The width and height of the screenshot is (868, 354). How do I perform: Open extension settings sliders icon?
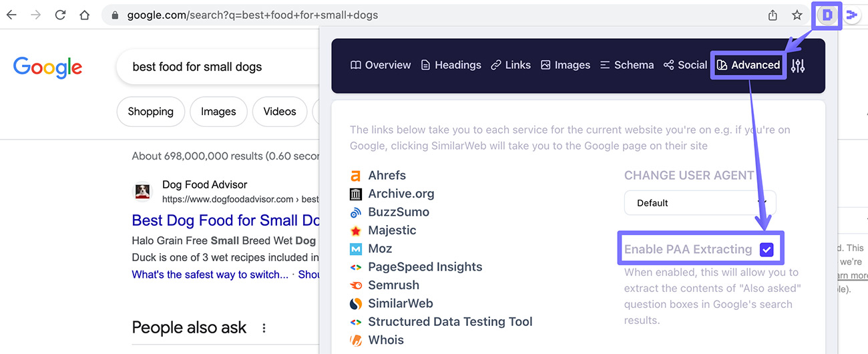[798, 65]
